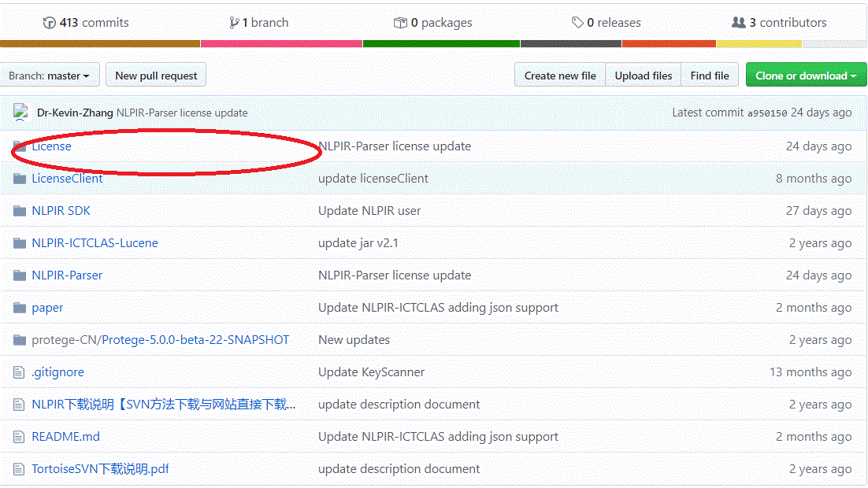Click the releases tag icon
The image size is (868, 488).
pos(577,23)
